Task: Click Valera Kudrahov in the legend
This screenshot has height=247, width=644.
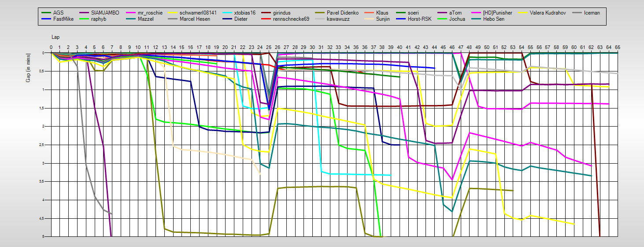Action: (550, 13)
